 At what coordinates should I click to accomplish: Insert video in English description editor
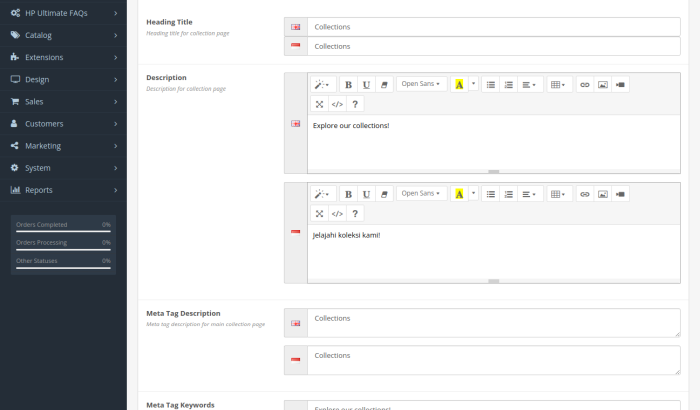(x=621, y=84)
